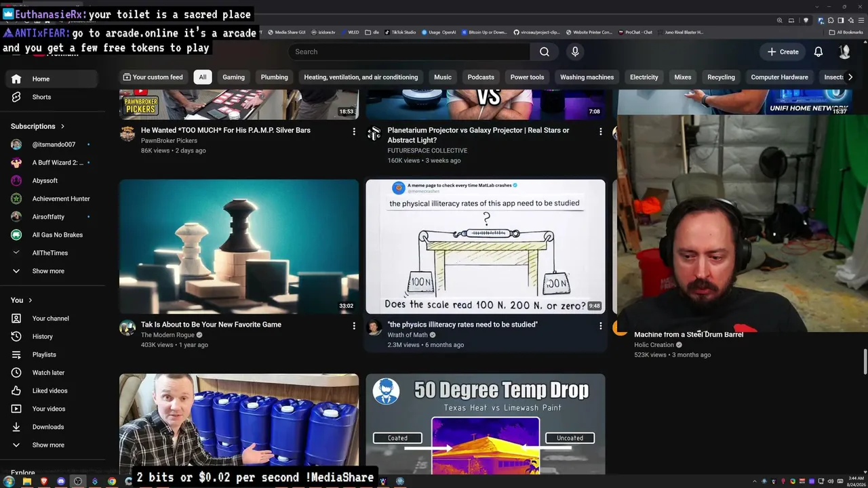
Task: Open File Explorer from the taskbar
Action: (27, 481)
